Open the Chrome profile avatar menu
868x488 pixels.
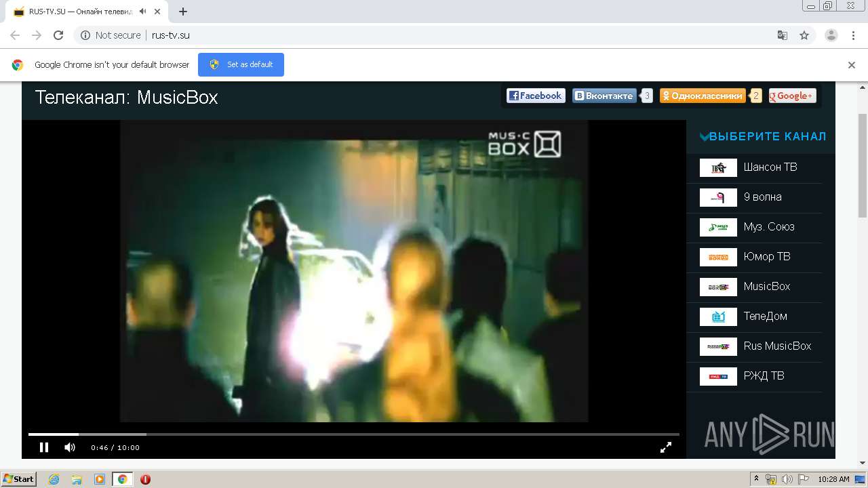click(x=831, y=35)
